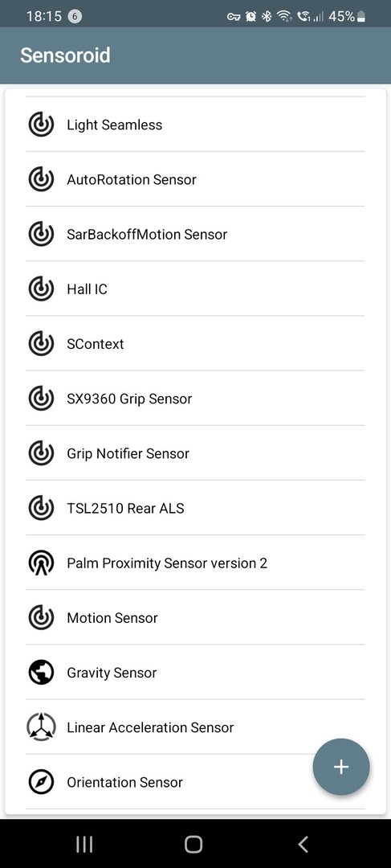Tap the Orientation Sensor compass icon
The width and height of the screenshot is (391, 868).
(42, 782)
